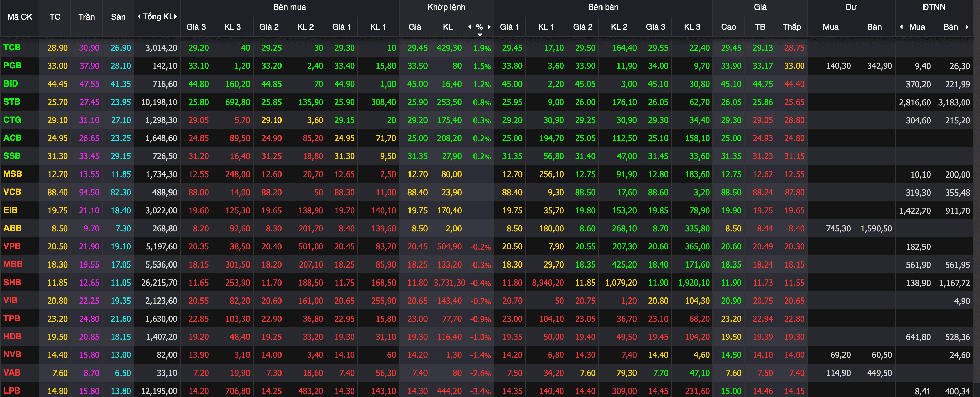This screenshot has height=397, width=980.
Task: Click VCB ceiling price 94.50
Action: [x=89, y=193]
